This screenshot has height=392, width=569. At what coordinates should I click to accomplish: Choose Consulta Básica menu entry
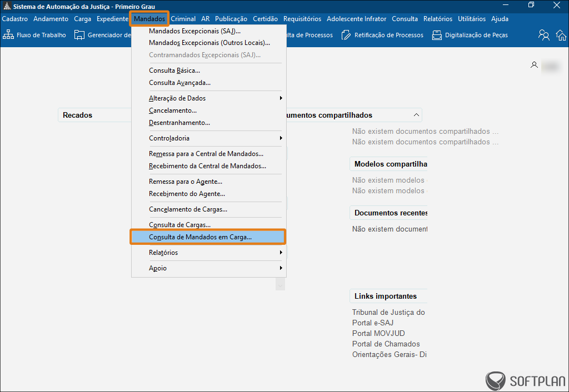[x=174, y=71]
